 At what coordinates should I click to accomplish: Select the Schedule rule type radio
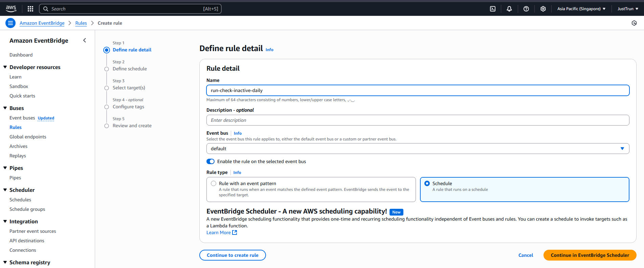427,183
